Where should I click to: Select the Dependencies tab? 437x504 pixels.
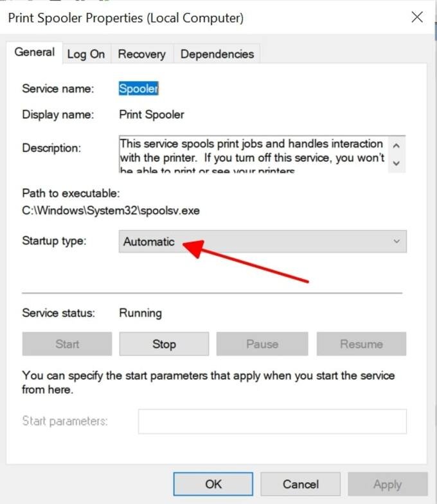pos(217,54)
